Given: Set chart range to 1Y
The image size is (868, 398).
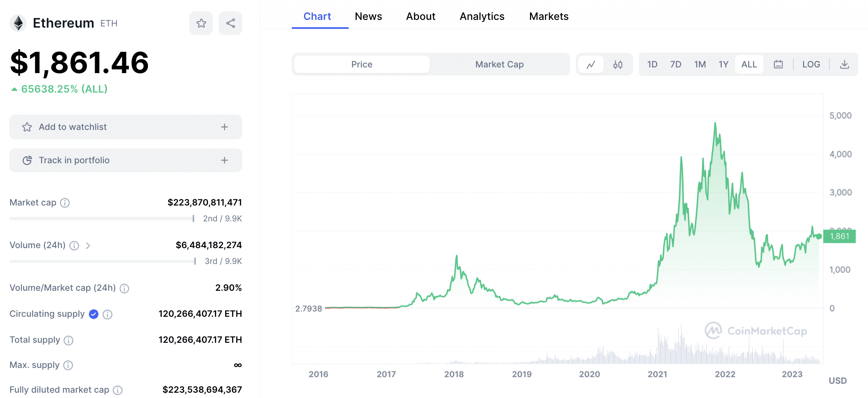Looking at the screenshot, I should point(723,64).
